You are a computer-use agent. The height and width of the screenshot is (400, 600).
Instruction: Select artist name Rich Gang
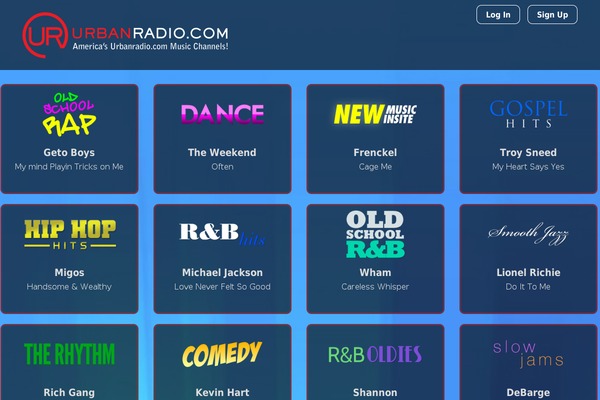coord(69,392)
